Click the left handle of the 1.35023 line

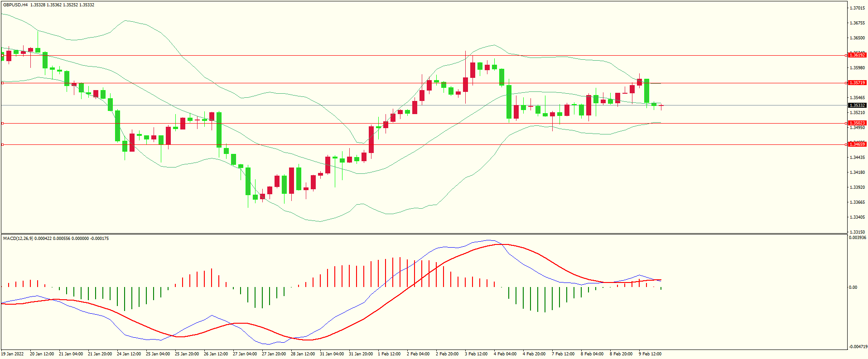coord(3,123)
